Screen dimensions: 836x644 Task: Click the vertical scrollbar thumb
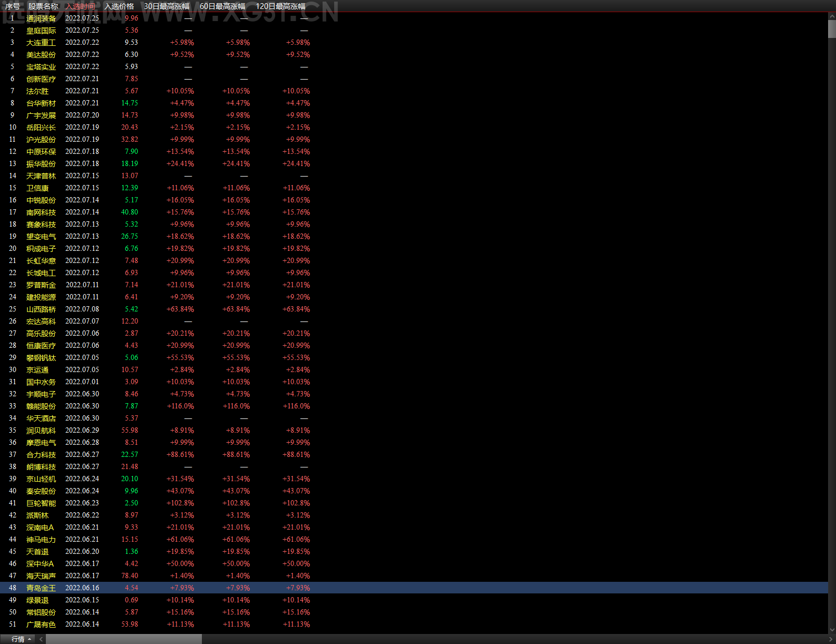[x=832, y=29]
